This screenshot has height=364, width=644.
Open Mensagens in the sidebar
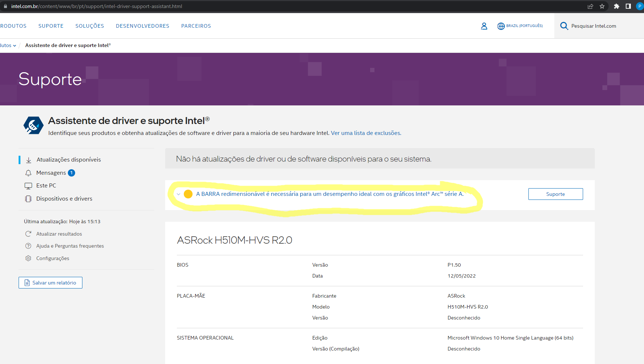pos(51,173)
